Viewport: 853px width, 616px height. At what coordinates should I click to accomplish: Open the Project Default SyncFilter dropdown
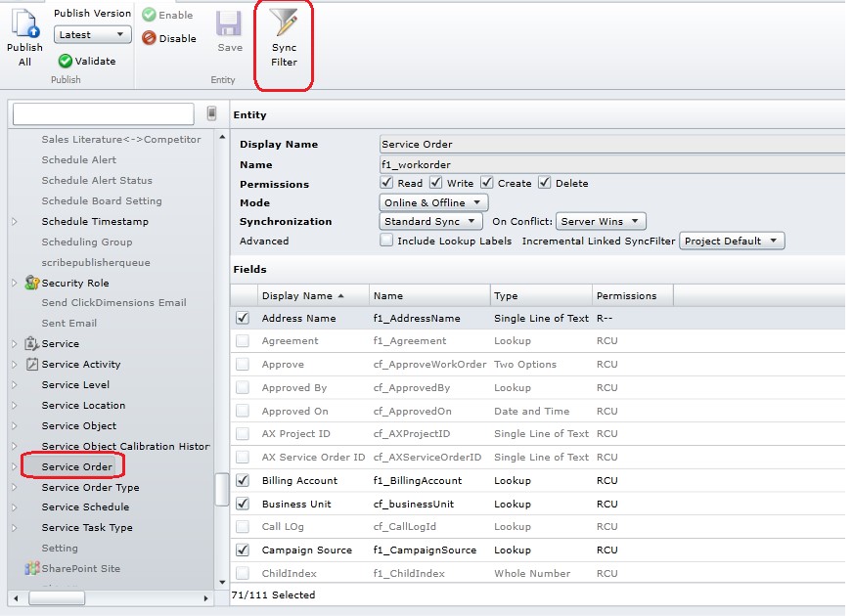[x=732, y=241]
